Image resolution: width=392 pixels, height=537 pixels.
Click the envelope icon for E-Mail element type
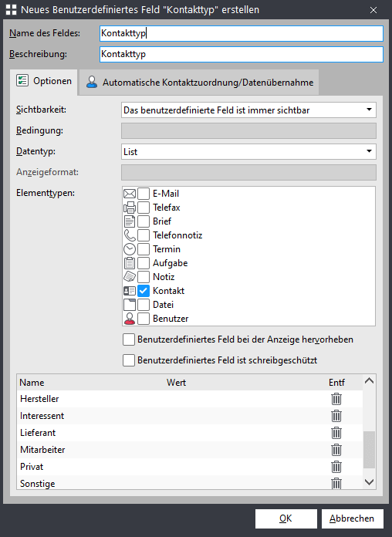pos(130,194)
